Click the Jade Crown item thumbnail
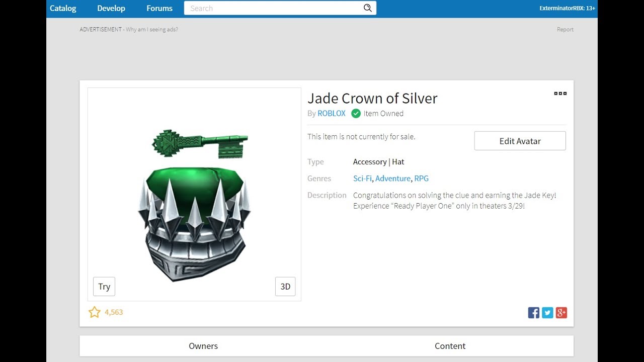Viewport: 644px width, 362px height. coord(194,195)
